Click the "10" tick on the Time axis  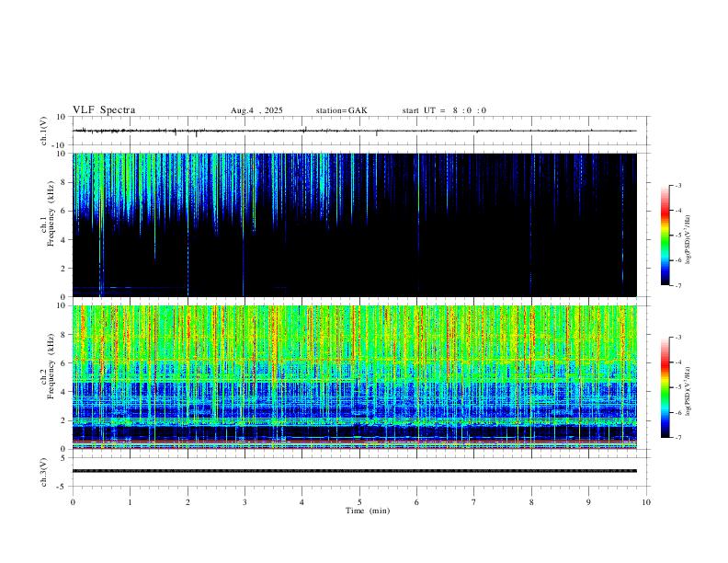(x=646, y=502)
